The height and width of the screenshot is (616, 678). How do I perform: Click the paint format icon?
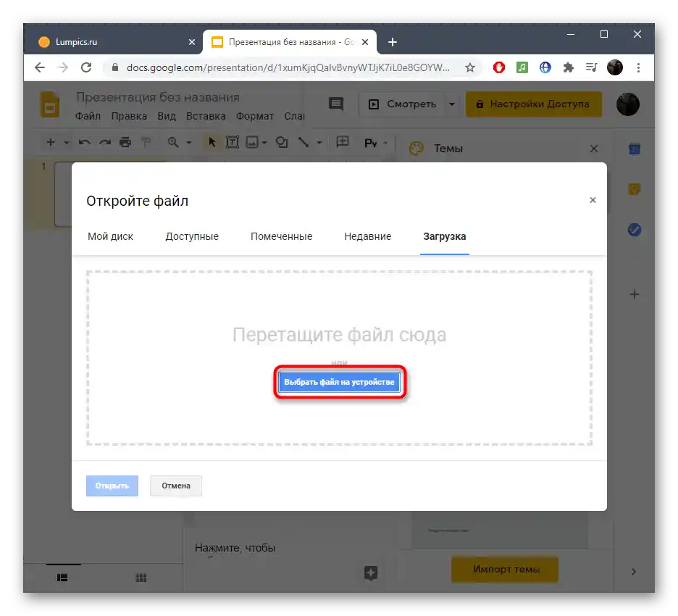146,142
